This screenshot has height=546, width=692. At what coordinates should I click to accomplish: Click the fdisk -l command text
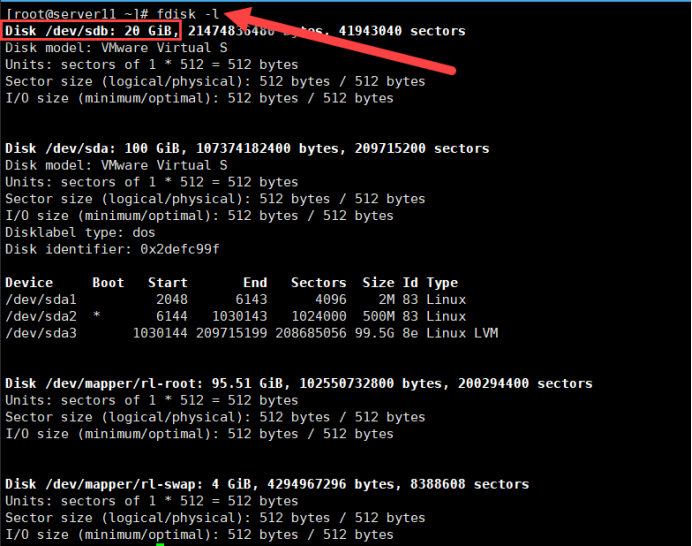pyautogui.click(x=187, y=13)
